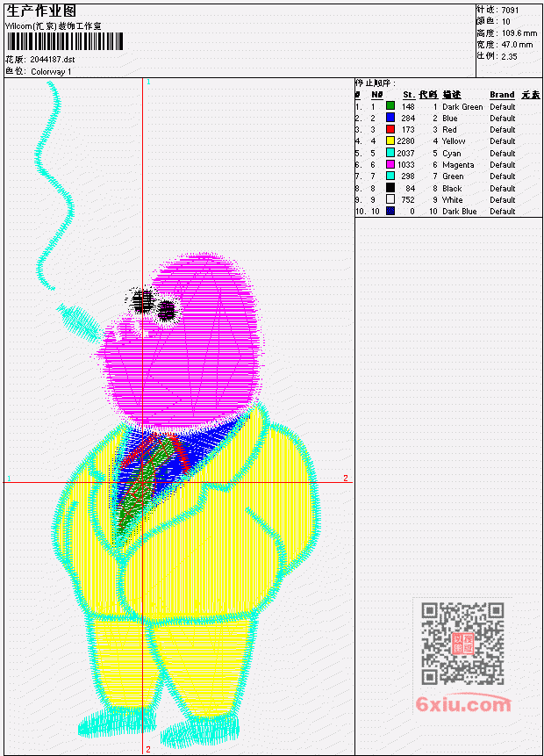
Task: Click the cyan '1' marker at the left of the horizontal line
Action: coord(9,479)
